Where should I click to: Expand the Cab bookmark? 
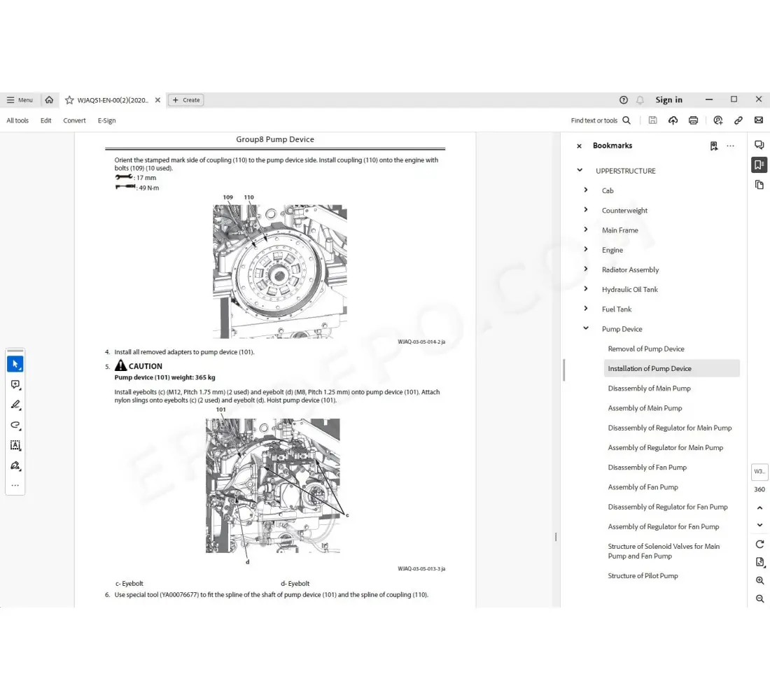(x=585, y=190)
